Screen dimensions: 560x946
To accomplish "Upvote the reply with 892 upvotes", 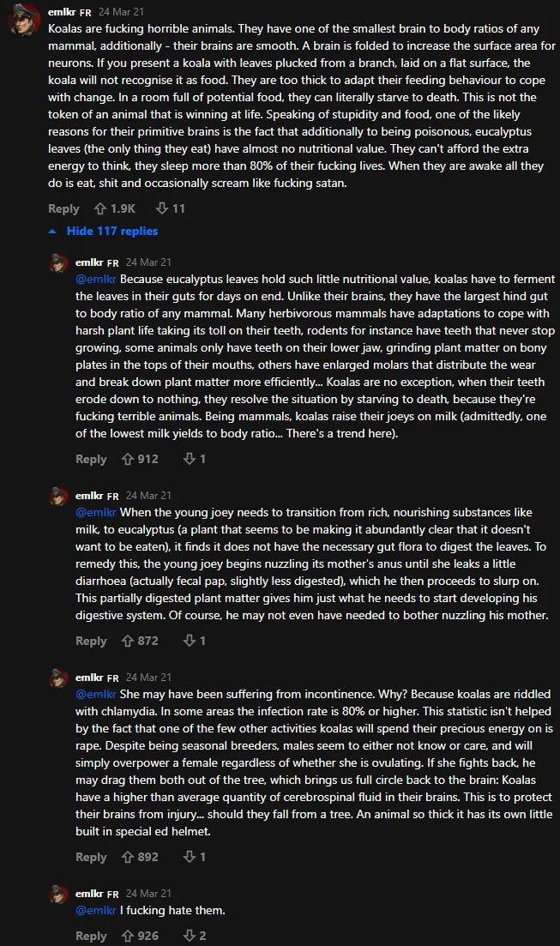I will (x=128, y=857).
